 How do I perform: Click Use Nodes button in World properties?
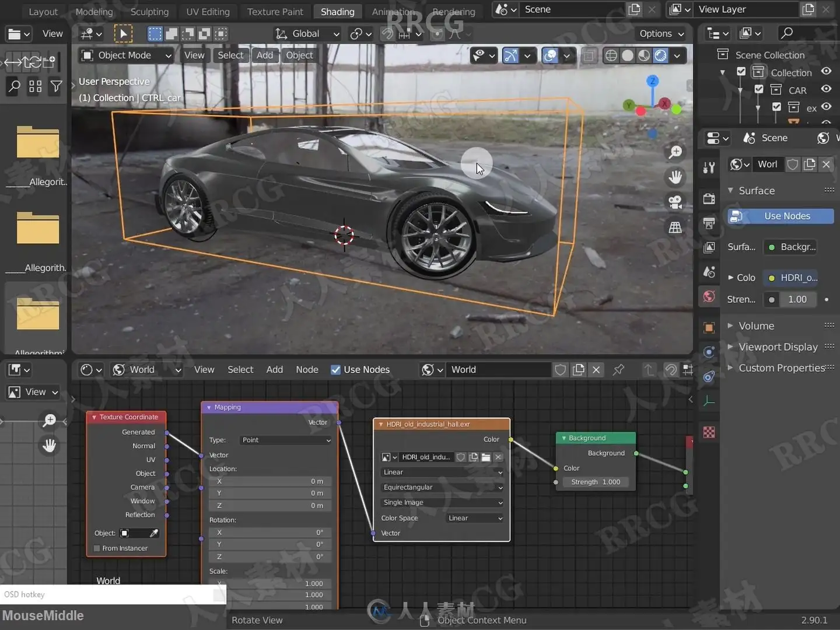point(780,216)
